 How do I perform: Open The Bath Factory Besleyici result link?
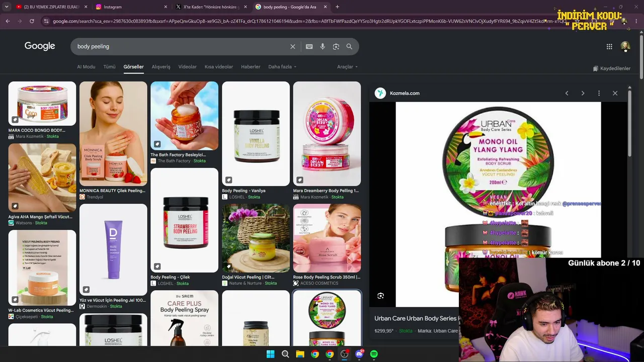(178, 155)
